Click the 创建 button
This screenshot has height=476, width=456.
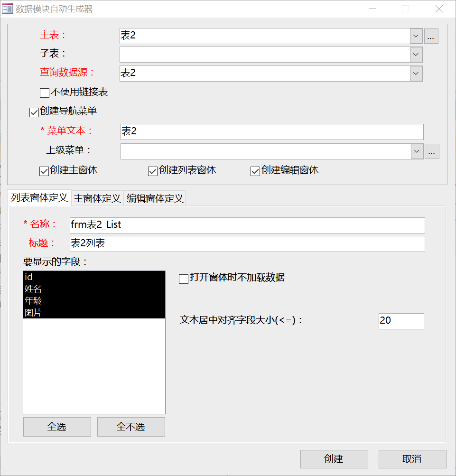tap(334, 459)
